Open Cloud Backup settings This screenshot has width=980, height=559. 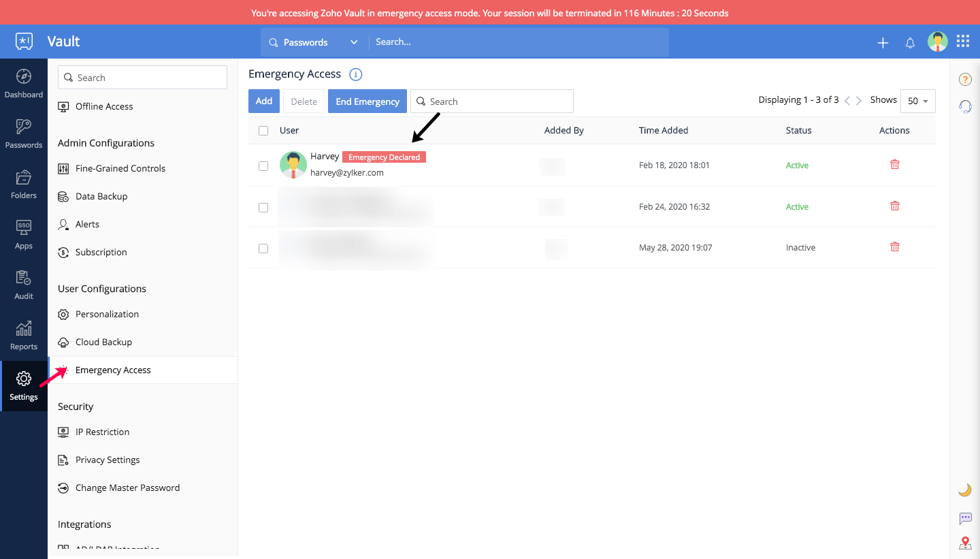point(103,342)
